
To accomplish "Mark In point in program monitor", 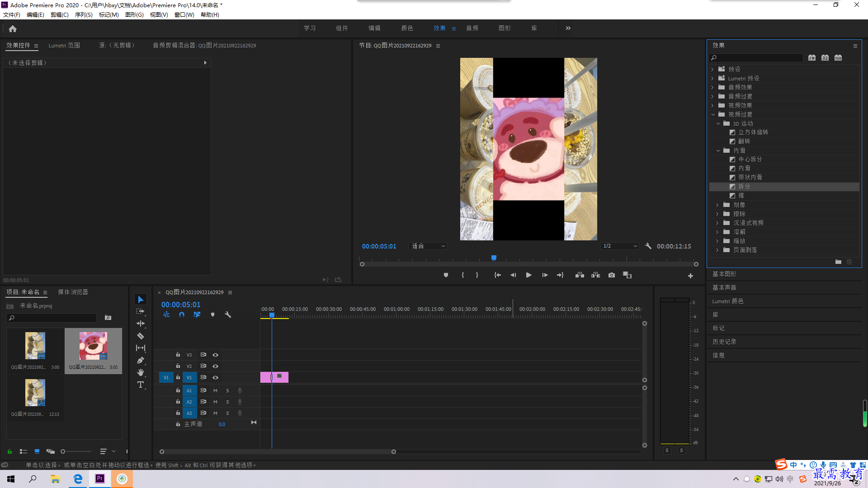I will tap(462, 275).
